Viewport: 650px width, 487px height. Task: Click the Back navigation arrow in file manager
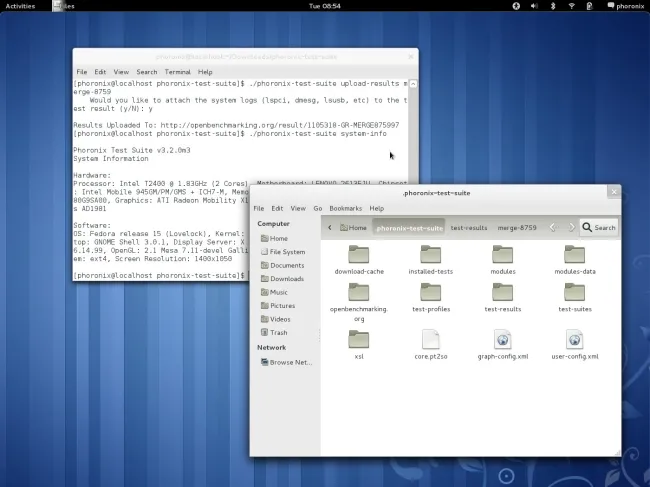552,228
